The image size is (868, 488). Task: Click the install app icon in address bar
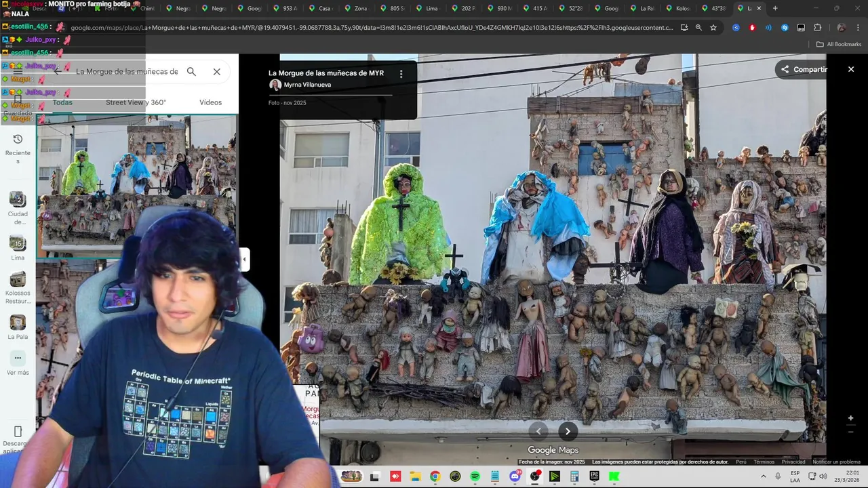click(x=684, y=28)
